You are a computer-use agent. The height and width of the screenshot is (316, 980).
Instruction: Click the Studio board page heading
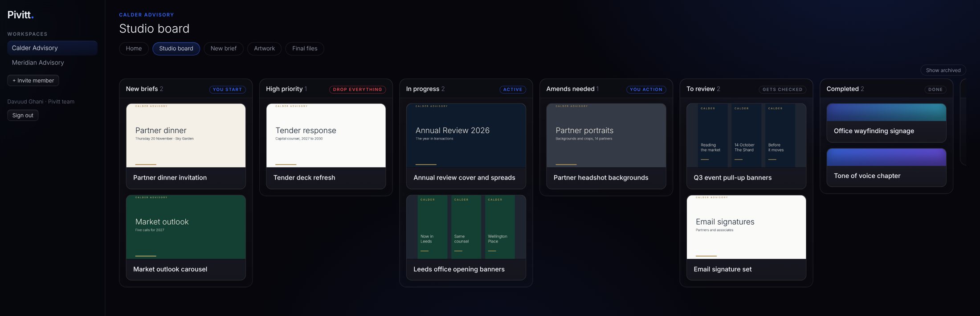tap(154, 29)
